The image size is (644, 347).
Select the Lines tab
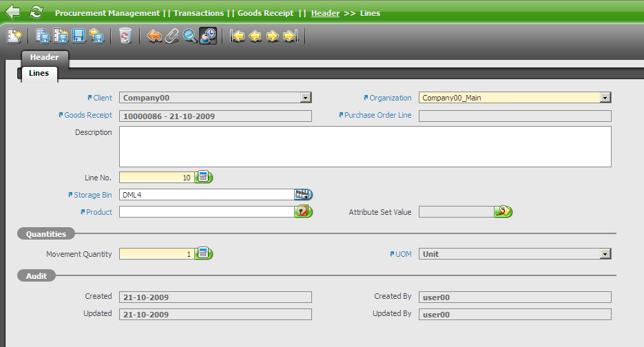pyautogui.click(x=39, y=73)
